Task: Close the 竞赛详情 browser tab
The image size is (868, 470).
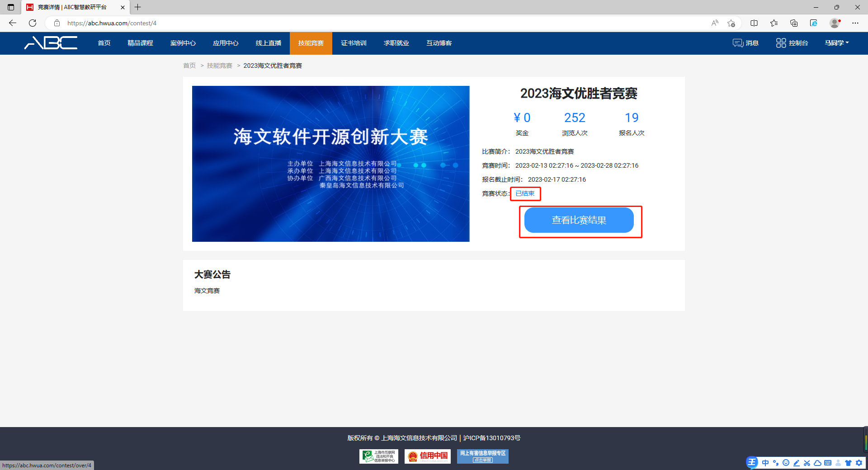Action: [123, 7]
